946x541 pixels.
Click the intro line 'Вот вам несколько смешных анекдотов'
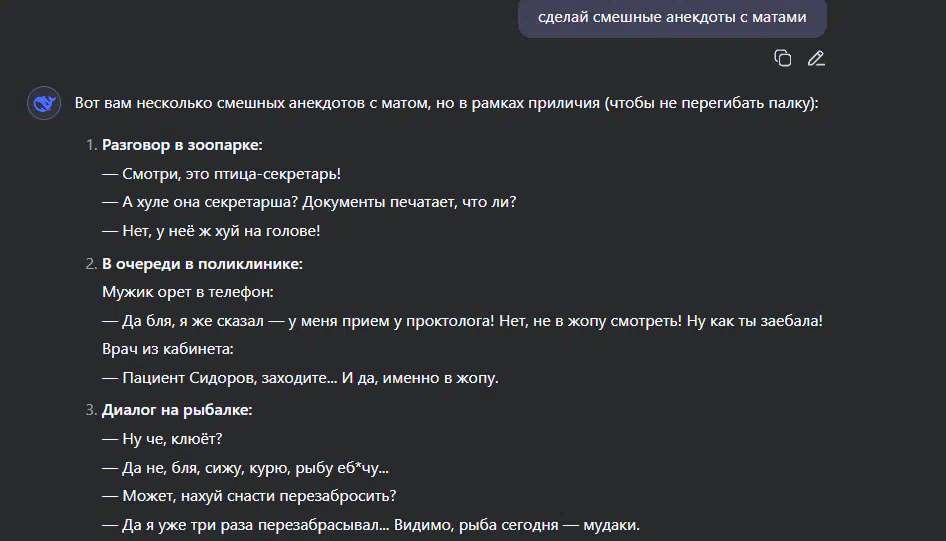tap(446, 103)
